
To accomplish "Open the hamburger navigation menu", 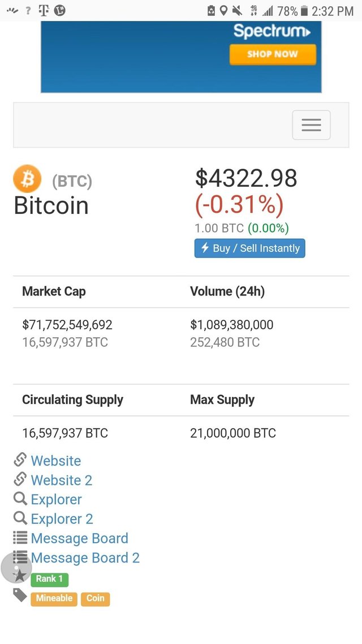I will (311, 125).
